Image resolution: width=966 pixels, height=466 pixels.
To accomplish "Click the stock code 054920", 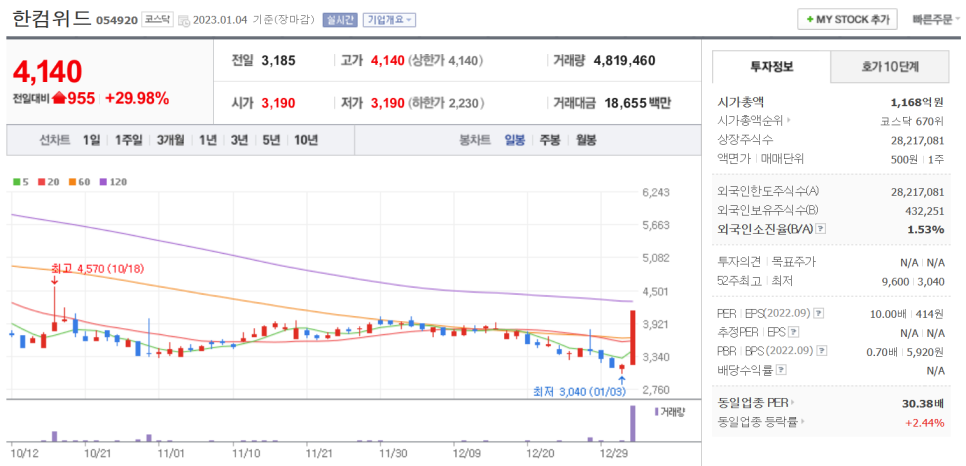I will (116, 20).
